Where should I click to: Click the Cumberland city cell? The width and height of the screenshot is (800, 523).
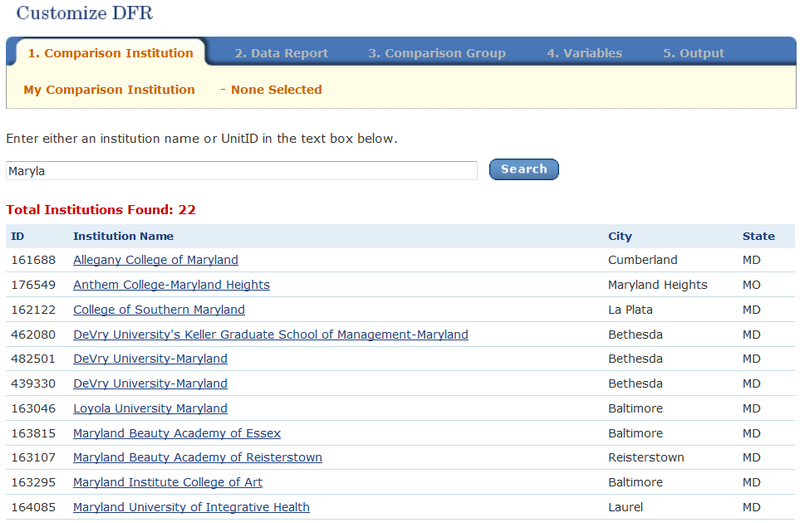(642, 260)
